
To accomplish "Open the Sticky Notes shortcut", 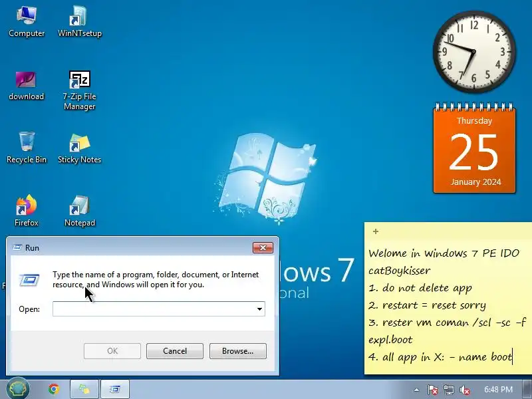I will pos(79,148).
